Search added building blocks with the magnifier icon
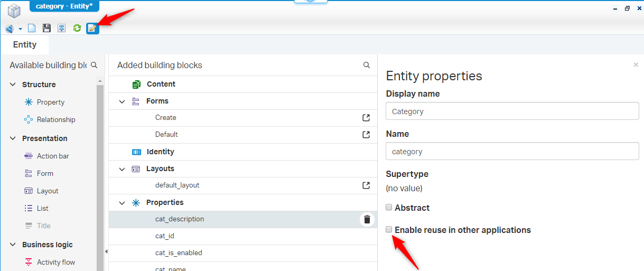This screenshot has width=644, height=271. [367, 65]
